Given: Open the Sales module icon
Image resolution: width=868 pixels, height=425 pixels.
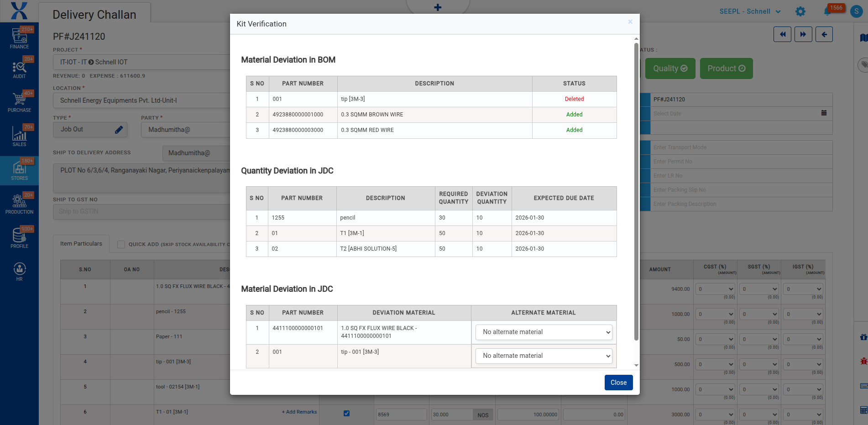Looking at the screenshot, I should pos(19,136).
